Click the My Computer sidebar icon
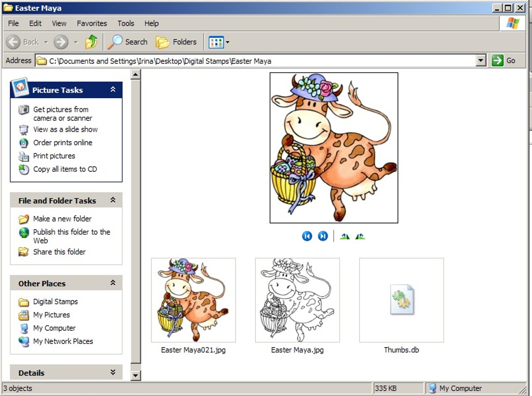 23,328
